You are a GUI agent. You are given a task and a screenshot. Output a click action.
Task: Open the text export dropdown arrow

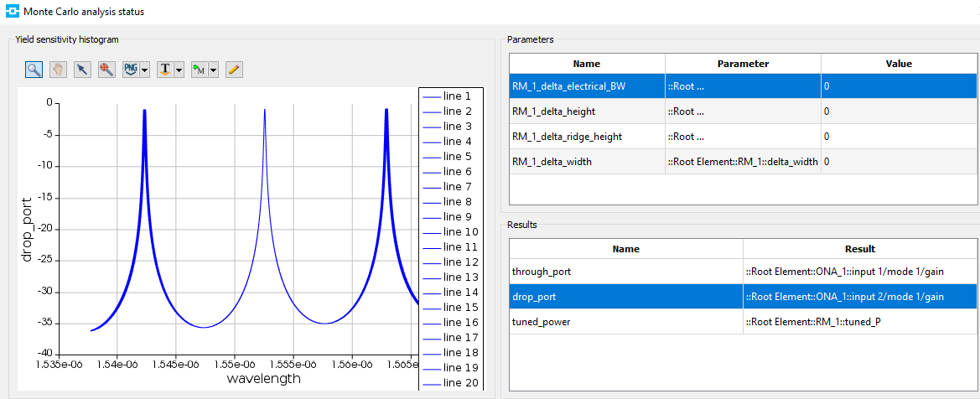179,70
